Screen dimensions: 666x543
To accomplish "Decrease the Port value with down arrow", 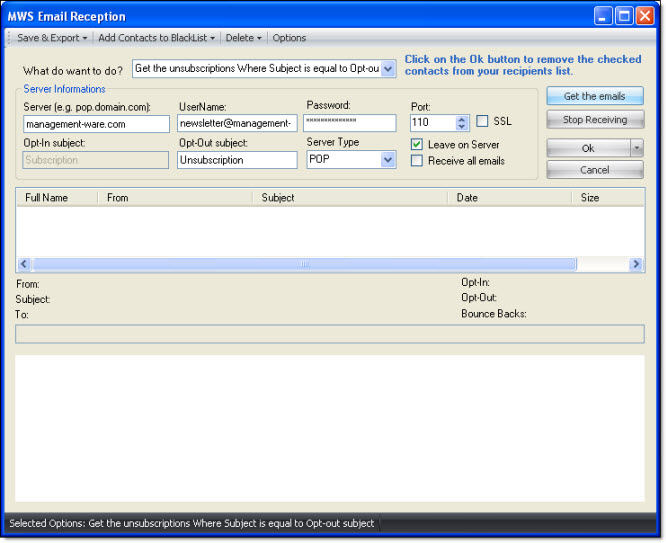I will point(462,127).
